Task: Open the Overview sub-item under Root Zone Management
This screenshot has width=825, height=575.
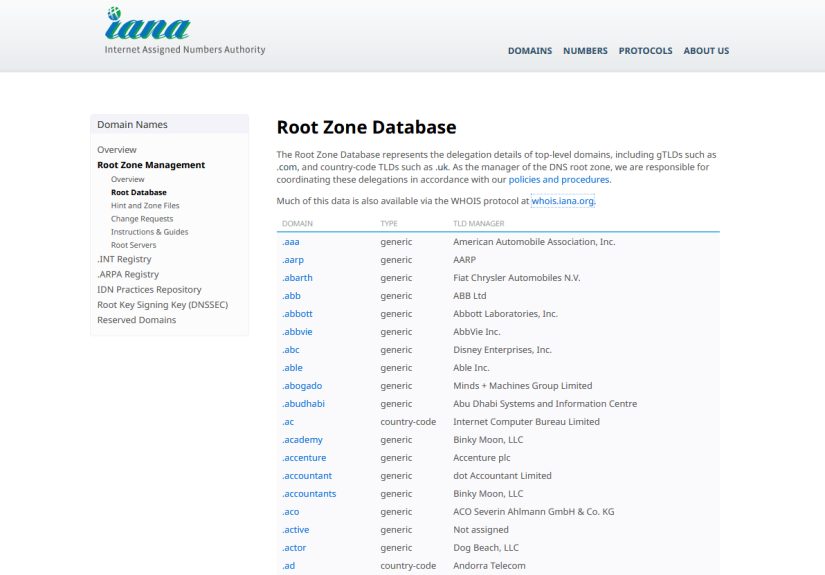Action: click(127, 179)
